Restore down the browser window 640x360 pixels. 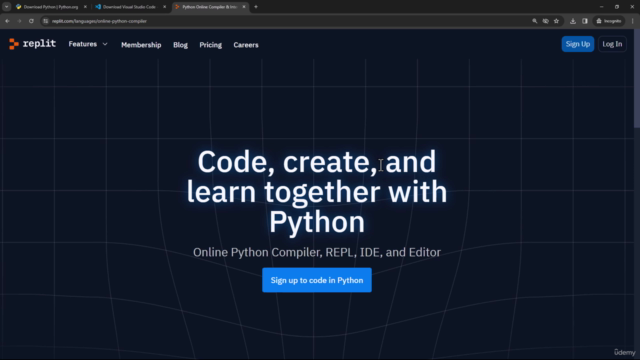click(617, 7)
